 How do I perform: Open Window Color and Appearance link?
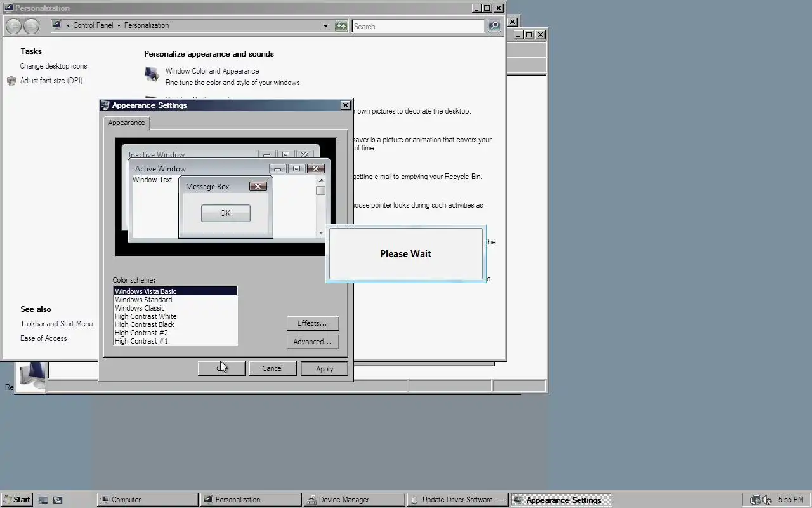[x=212, y=71]
